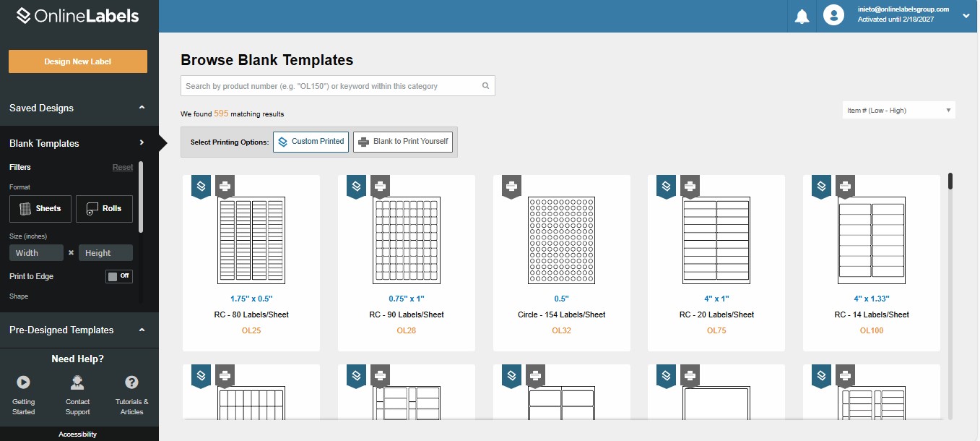Viewport: 980px width, 441px height.
Task: Open the 4" x 1.33" template link
Action: [872, 299]
